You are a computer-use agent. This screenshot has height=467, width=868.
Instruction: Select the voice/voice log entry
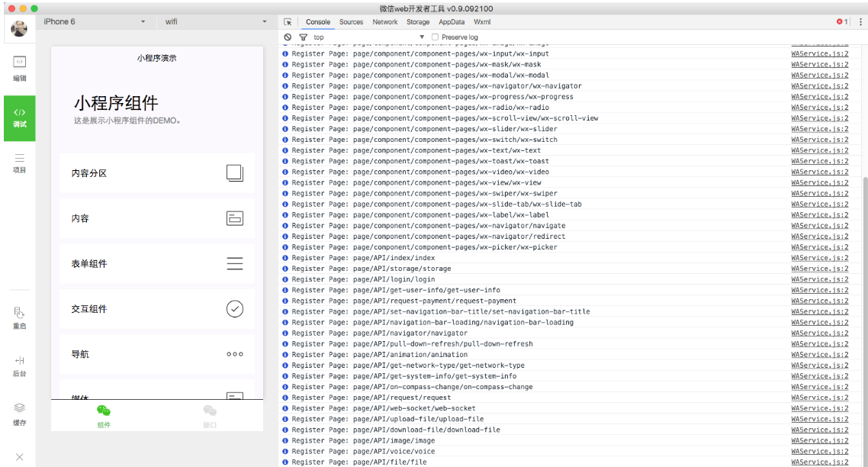[x=571, y=452]
